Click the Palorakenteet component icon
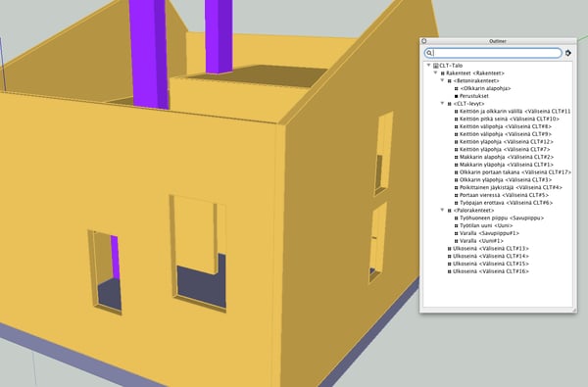This screenshot has width=588, height=387. 449,211
